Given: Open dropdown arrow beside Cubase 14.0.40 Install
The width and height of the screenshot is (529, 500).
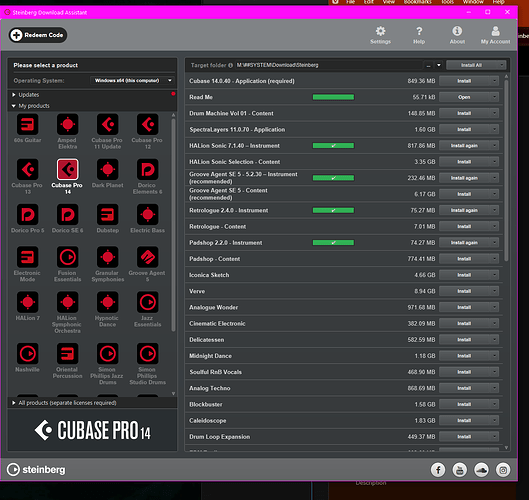Looking at the screenshot, I should coord(494,81).
